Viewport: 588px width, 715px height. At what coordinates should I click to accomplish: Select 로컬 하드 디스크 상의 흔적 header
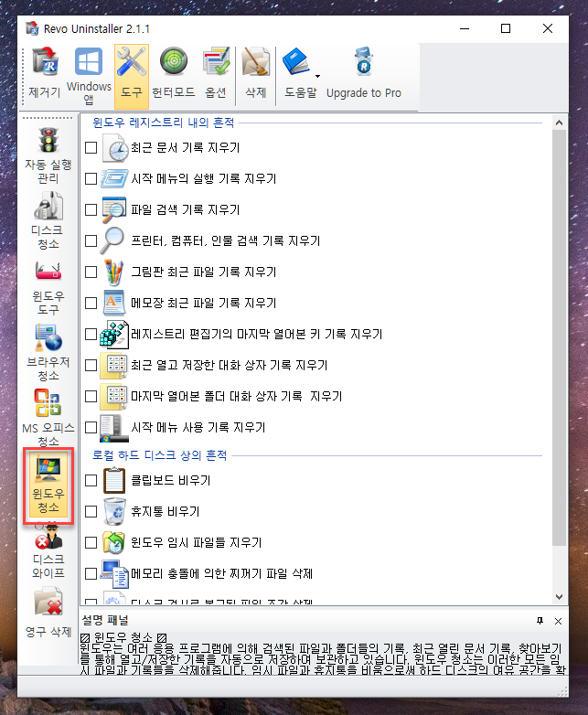point(160,455)
